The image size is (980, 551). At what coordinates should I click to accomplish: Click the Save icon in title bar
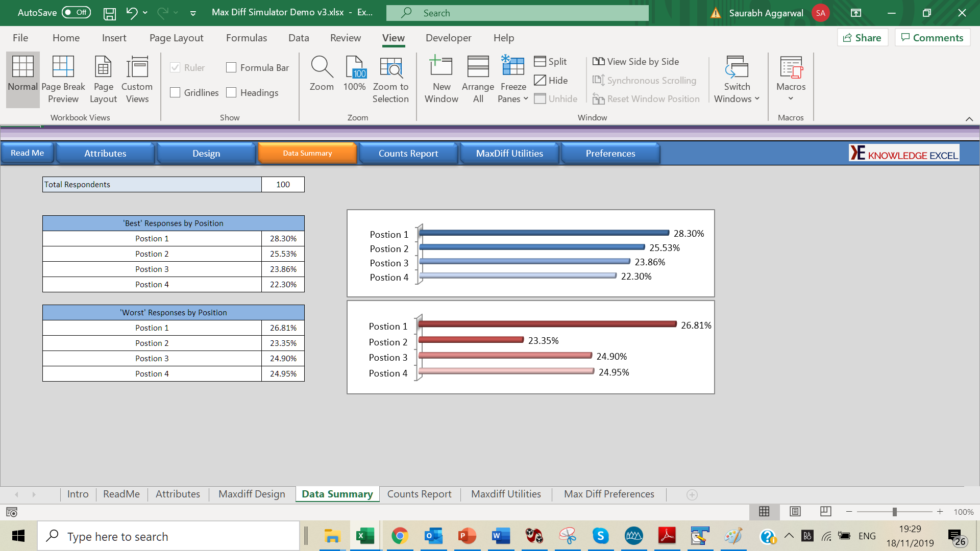109,13
